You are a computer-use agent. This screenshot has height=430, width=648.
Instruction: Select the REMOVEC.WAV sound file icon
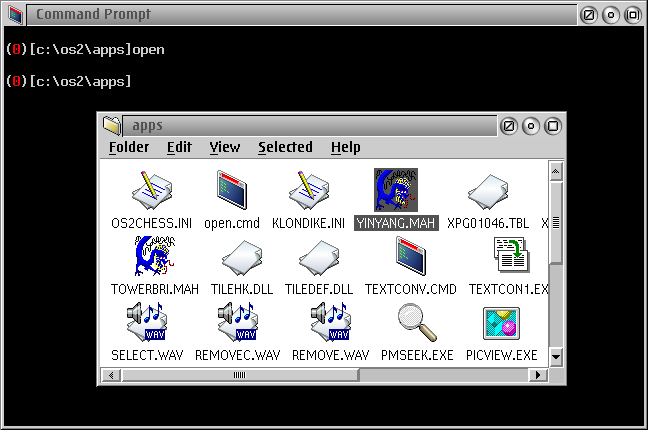238,322
